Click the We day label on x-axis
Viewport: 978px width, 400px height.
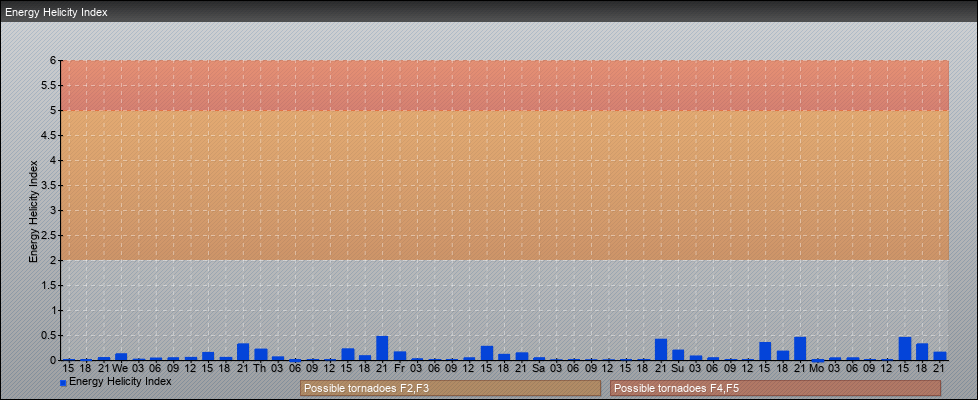(x=121, y=369)
